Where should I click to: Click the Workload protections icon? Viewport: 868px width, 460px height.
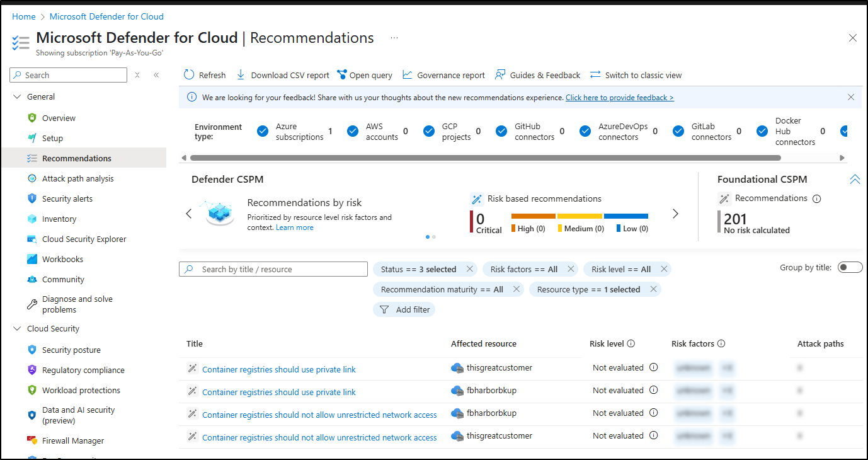tap(32, 390)
